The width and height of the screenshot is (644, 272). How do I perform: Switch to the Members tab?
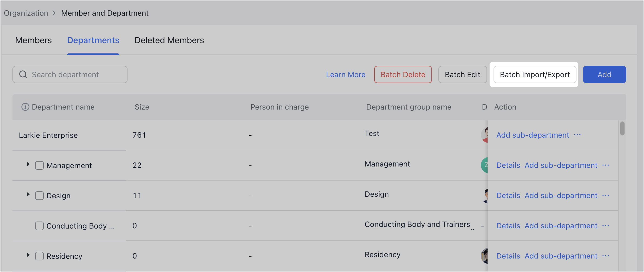click(33, 40)
